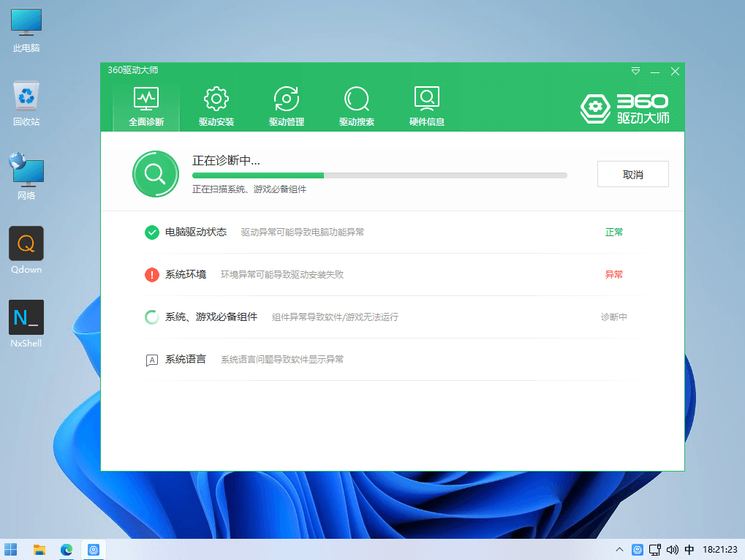This screenshot has width=745, height=560.
Task: Open network status tray icon
Action: [655, 550]
